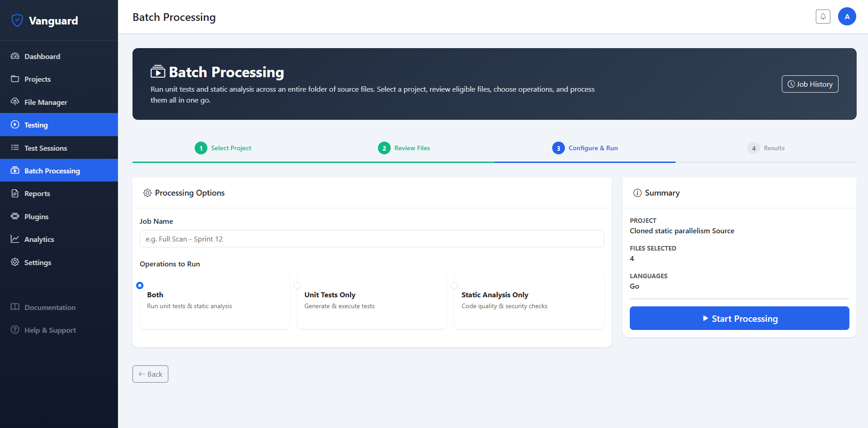Click the Vanguard shield logo
Viewport: 868px width, 428px height.
click(x=17, y=20)
